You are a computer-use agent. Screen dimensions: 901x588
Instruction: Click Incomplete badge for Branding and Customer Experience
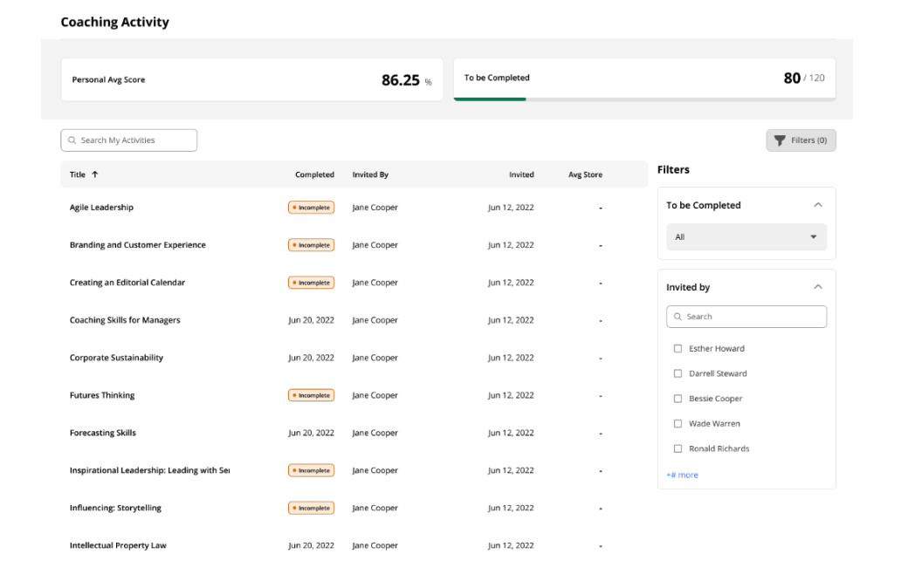[x=311, y=245]
